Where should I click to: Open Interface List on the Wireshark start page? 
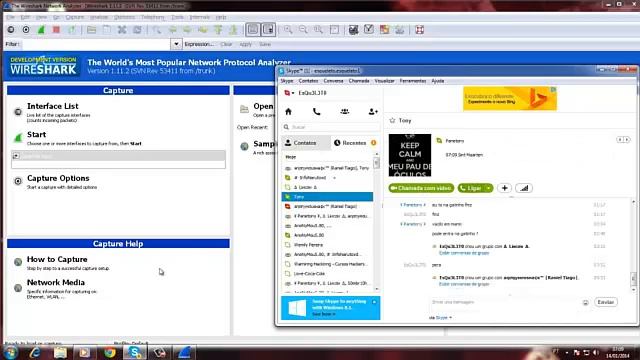pos(53,106)
